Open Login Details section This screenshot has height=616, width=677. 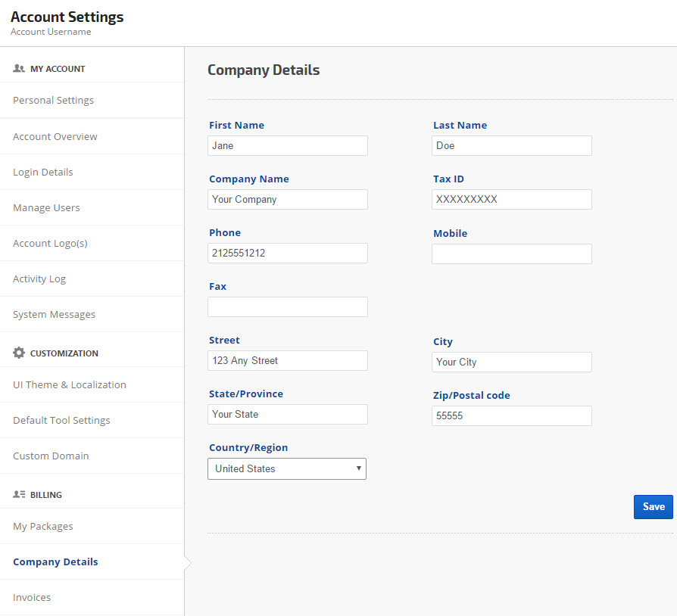coord(43,172)
